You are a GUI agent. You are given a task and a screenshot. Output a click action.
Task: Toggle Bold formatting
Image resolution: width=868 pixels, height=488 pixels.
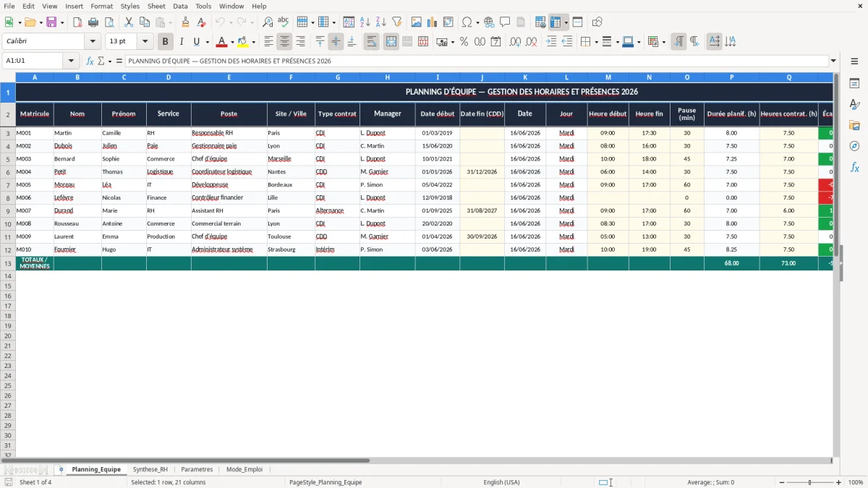tap(166, 42)
